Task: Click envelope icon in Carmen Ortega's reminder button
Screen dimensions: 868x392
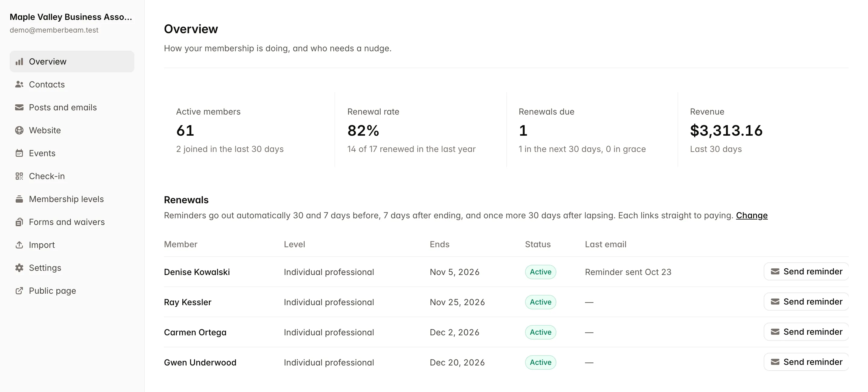Action: 775,332
